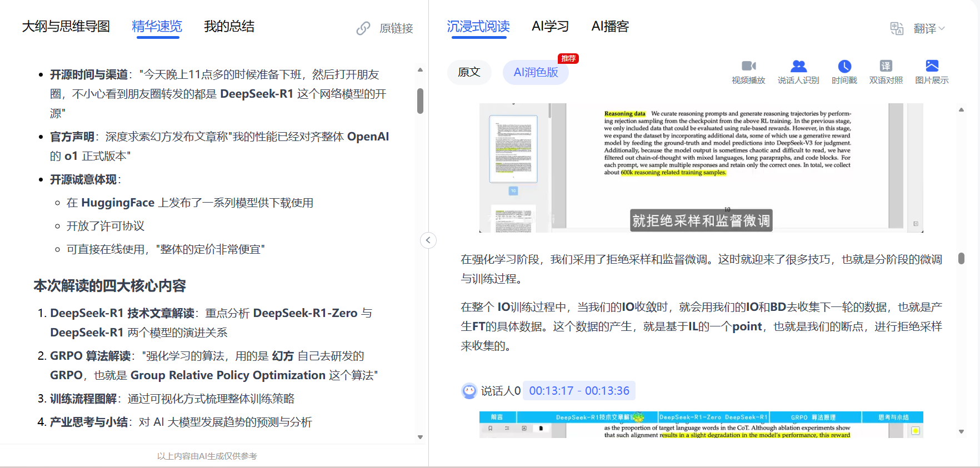Image resolution: width=980 pixels, height=468 pixels.
Task: Switch to the 精华速览 tab
Action: tap(157, 26)
